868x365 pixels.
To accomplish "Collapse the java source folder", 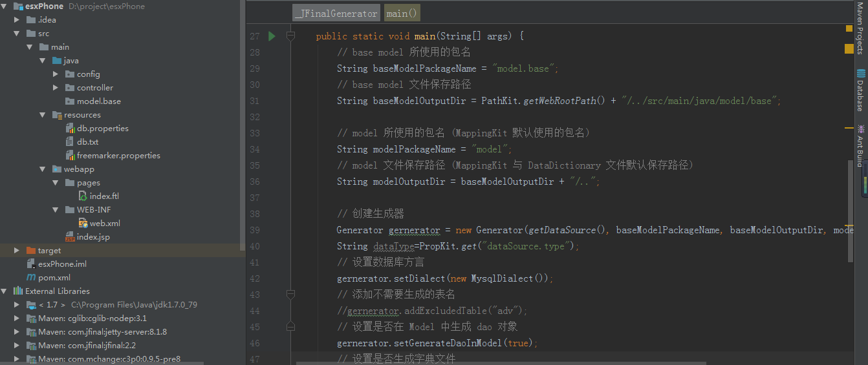I will tap(43, 60).
